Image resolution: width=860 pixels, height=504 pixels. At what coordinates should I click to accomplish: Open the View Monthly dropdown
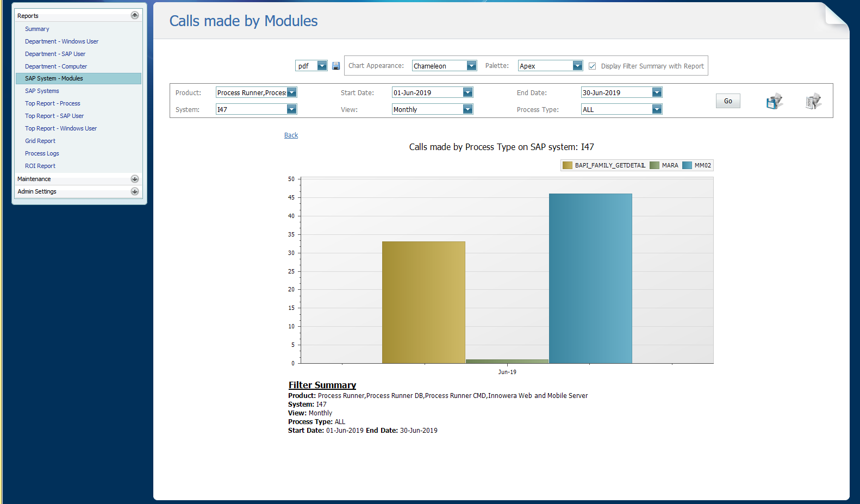[468, 109]
